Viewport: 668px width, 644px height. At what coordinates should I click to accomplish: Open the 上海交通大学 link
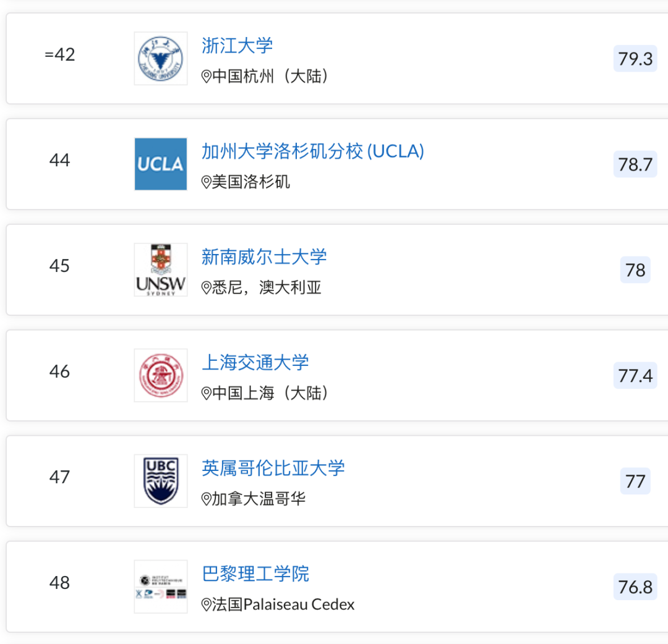255,362
